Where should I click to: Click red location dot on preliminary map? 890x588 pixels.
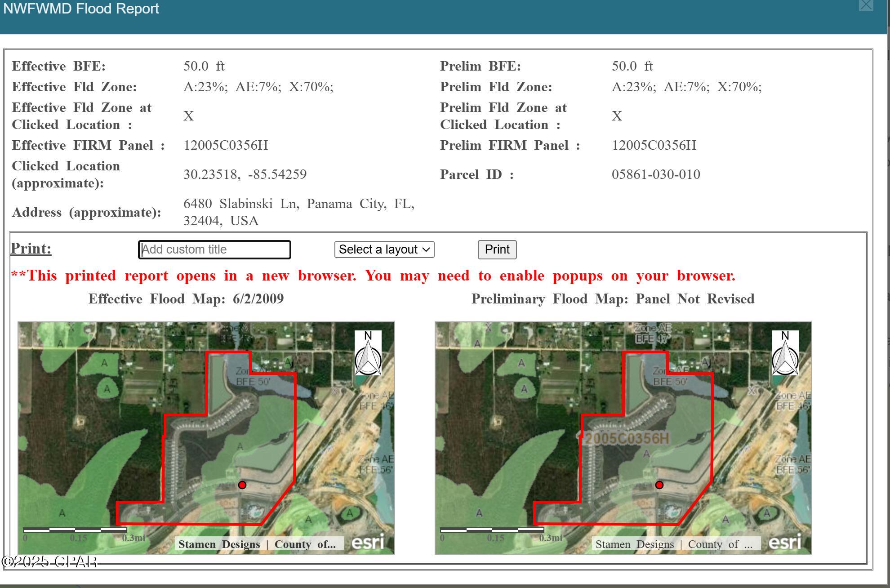[x=659, y=485]
